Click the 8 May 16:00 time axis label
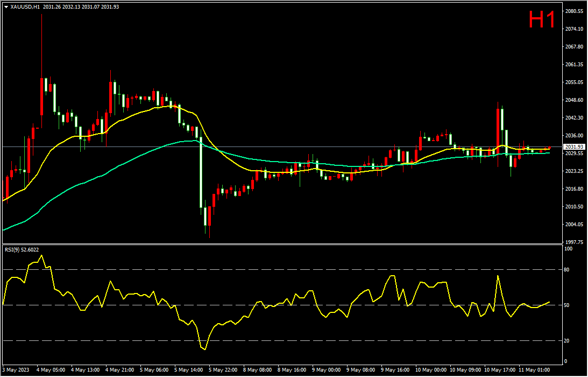Image resolution: width=588 pixels, height=377 pixels. [292, 370]
